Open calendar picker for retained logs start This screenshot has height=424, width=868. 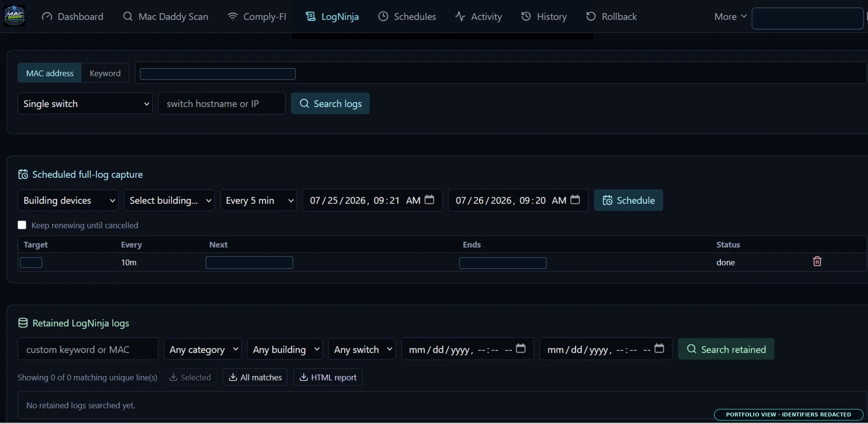tap(521, 348)
